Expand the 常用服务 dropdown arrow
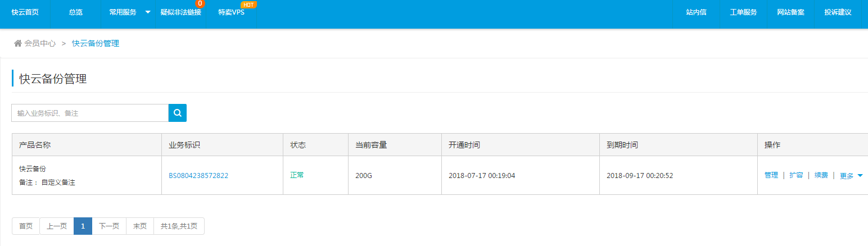 [148, 12]
